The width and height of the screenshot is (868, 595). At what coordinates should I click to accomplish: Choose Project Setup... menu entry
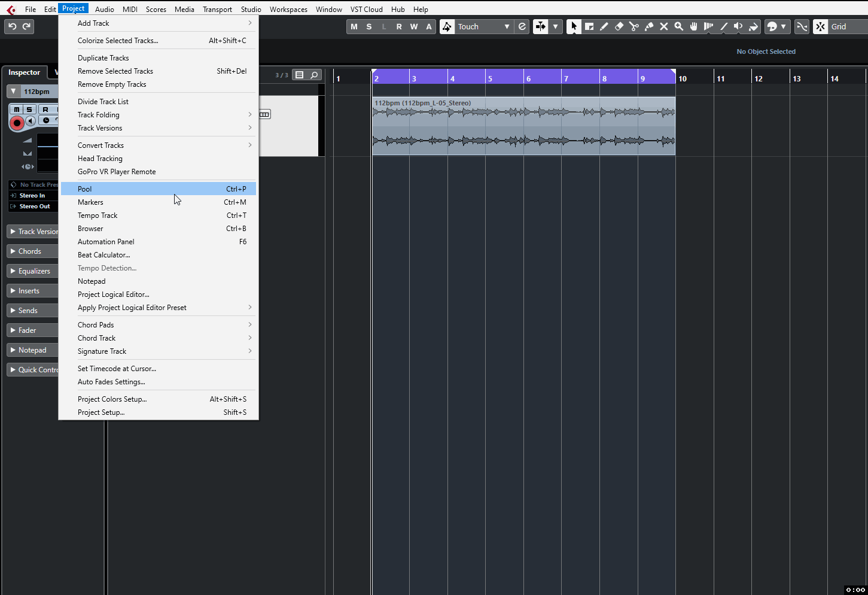click(x=159, y=412)
